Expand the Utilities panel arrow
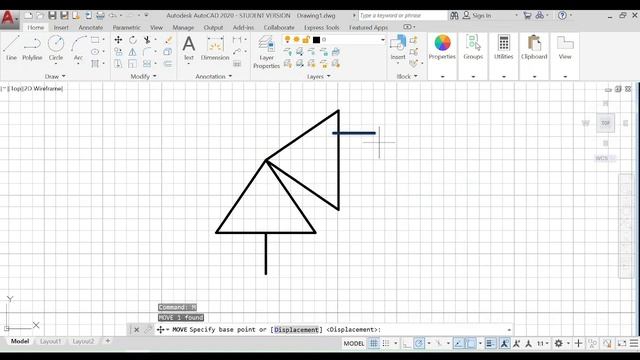Screen dimensions: 640x360 click(x=504, y=76)
